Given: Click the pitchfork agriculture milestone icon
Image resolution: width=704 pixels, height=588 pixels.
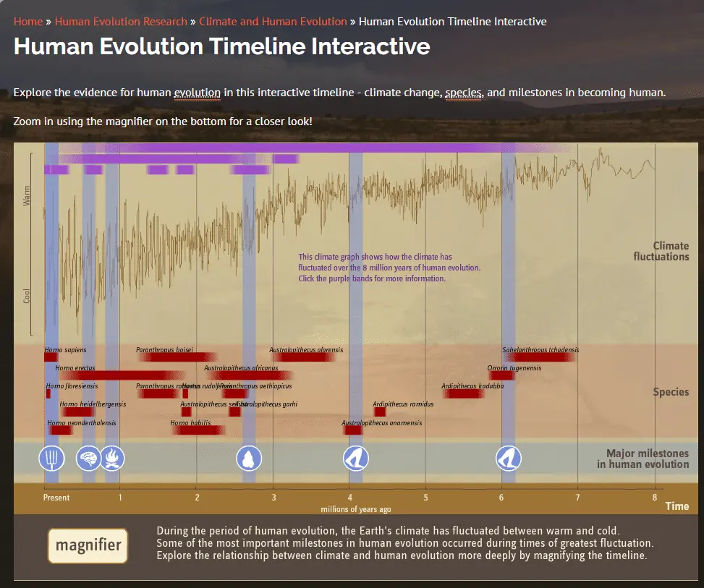Looking at the screenshot, I should 51,459.
